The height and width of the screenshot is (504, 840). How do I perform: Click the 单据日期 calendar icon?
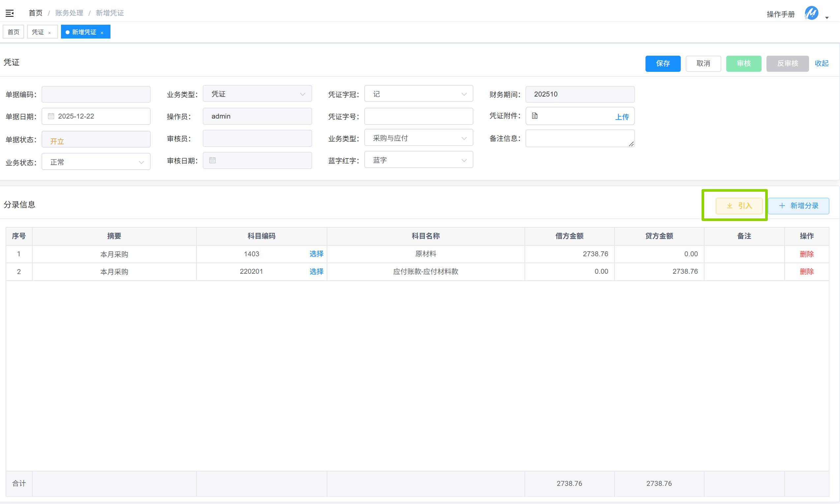coord(51,116)
